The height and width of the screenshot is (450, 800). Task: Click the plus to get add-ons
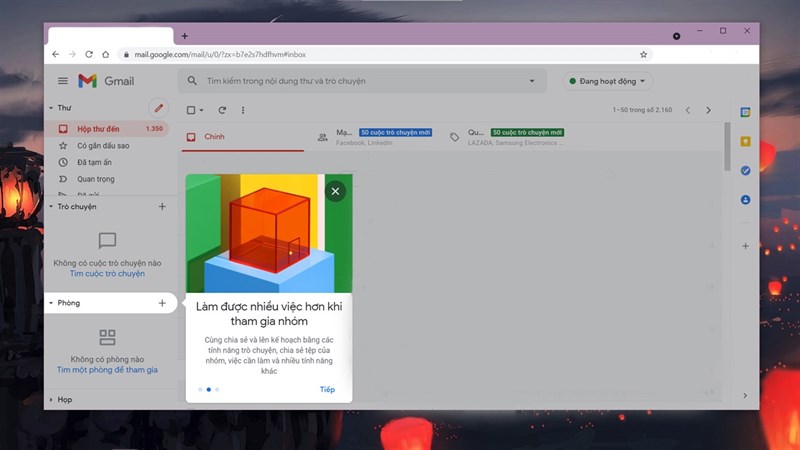click(x=745, y=246)
